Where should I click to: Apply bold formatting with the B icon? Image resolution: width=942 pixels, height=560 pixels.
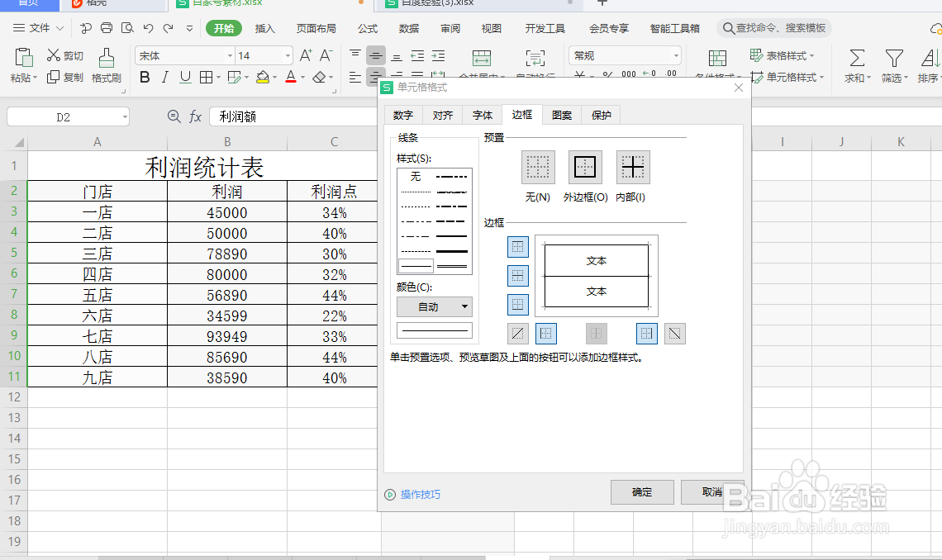[145, 76]
